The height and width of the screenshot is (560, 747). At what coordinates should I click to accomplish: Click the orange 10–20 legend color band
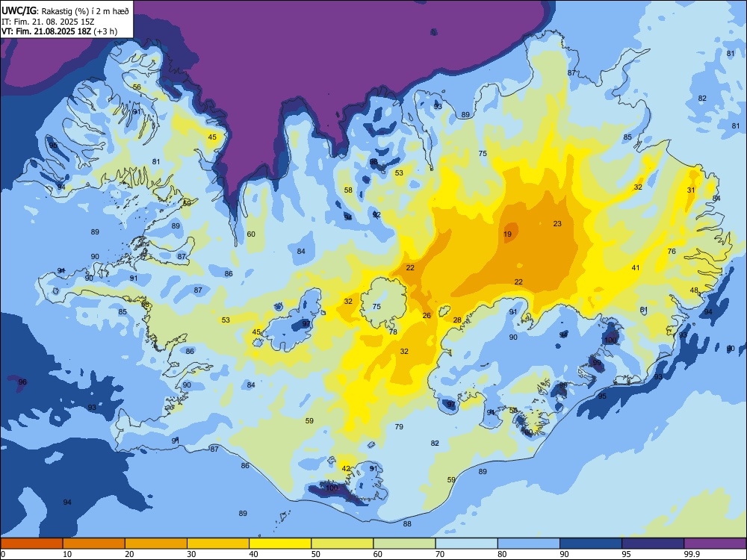[x=94, y=544]
